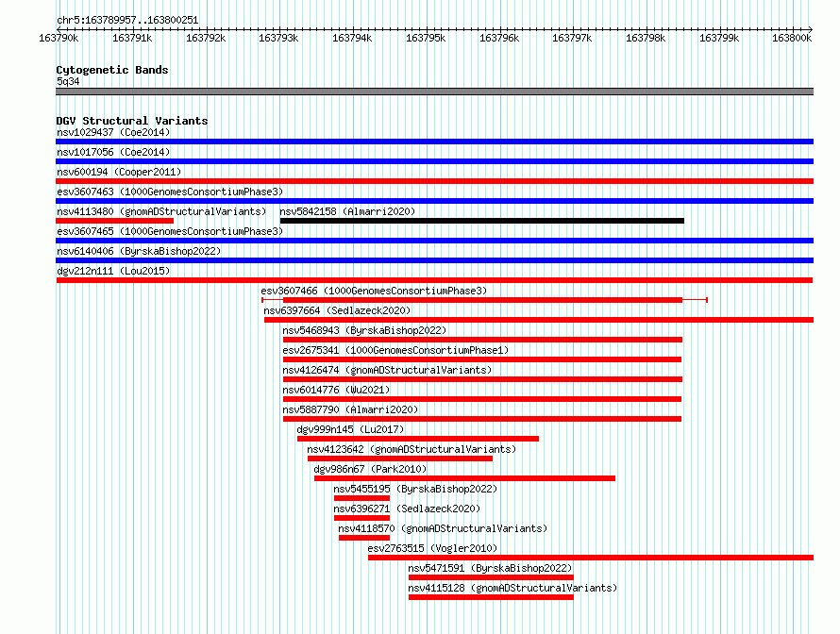Open nsv4123642 (gnomADStructuralVariants) label
This screenshot has width=840, height=634.
[412, 449]
